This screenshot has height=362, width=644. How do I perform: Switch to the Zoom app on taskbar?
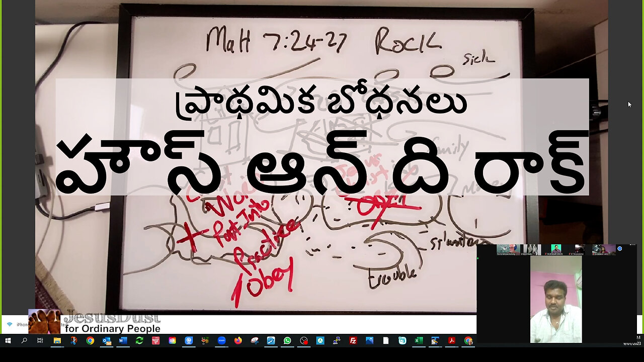(221, 340)
